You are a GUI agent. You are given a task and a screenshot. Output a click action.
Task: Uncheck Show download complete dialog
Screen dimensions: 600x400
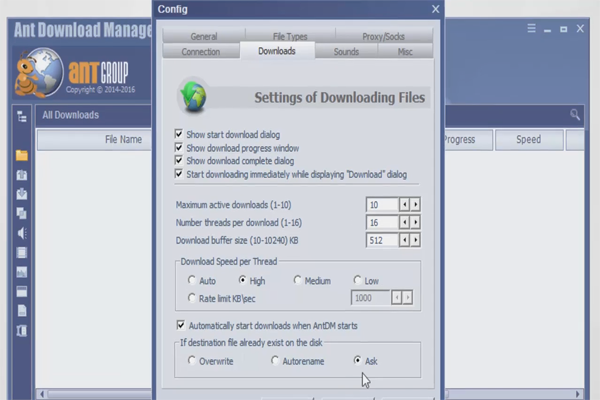point(179,160)
